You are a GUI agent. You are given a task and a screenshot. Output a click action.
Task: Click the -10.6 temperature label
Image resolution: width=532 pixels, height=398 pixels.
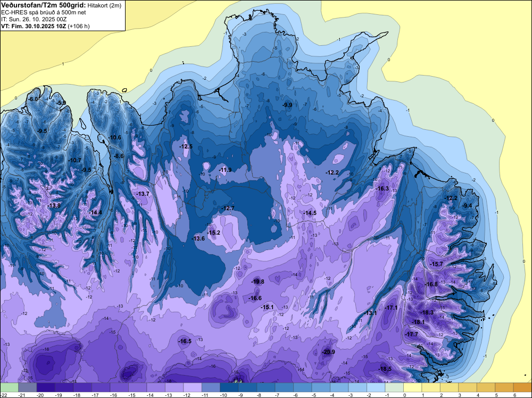point(115,137)
